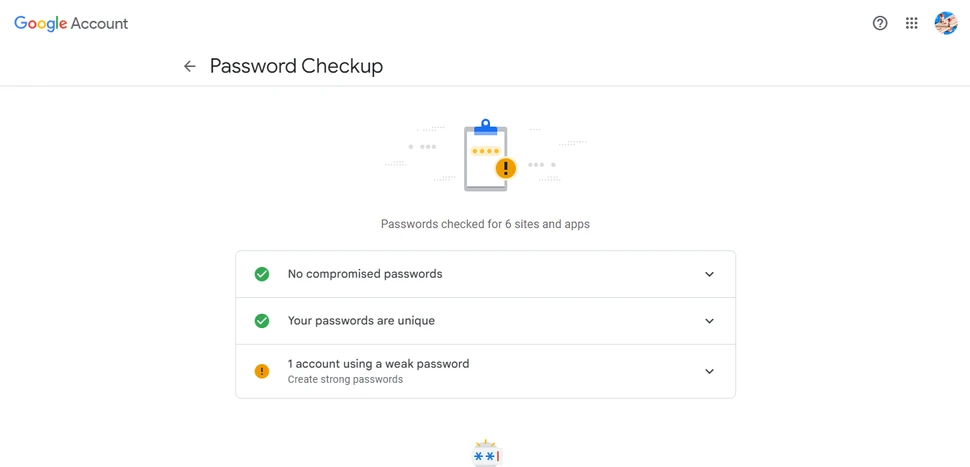The image size is (970, 467).
Task: Click green checkmark beside No compromised passwords
Action: pos(262,274)
